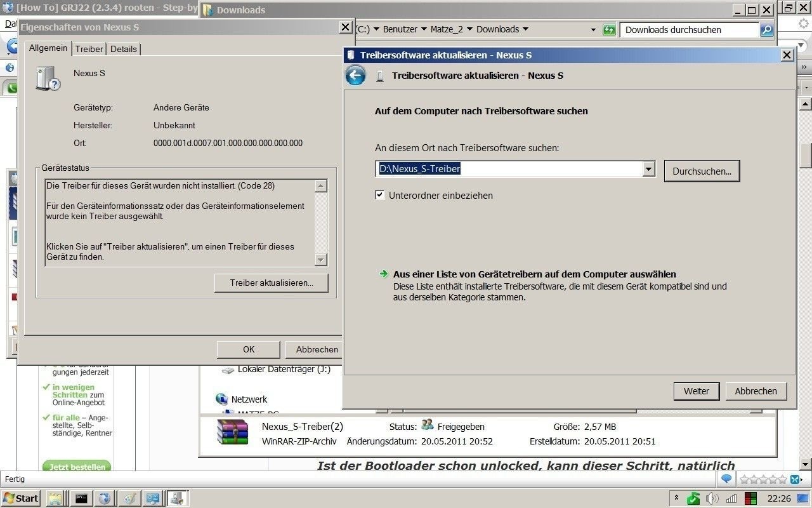
Task: Open the browser globe taskbar button
Action: click(x=105, y=498)
